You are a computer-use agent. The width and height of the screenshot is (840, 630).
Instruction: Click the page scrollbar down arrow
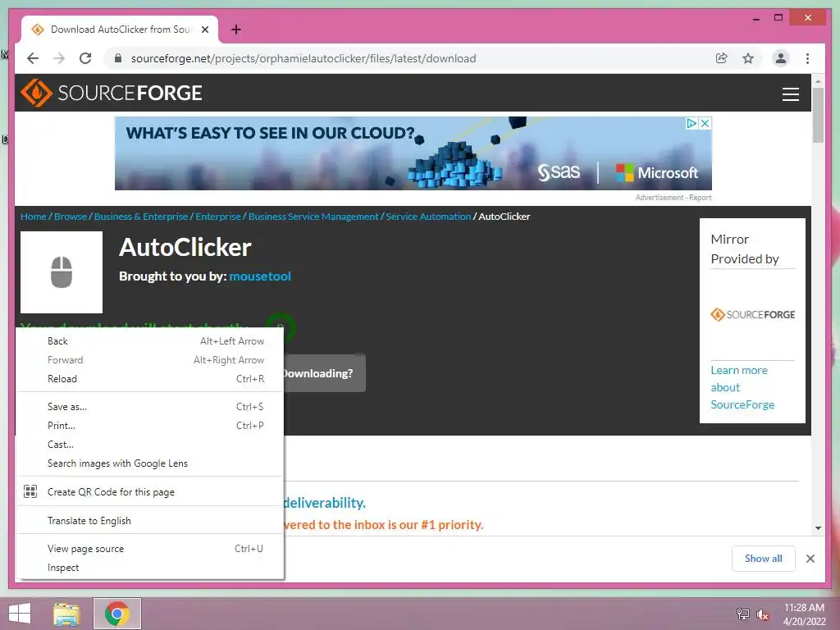tap(818, 528)
